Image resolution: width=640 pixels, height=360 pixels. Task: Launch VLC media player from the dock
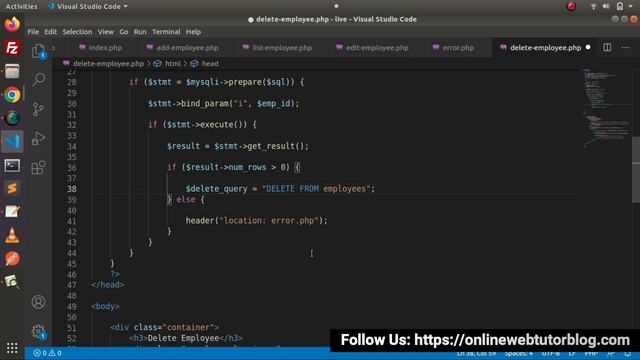[x=12, y=235]
